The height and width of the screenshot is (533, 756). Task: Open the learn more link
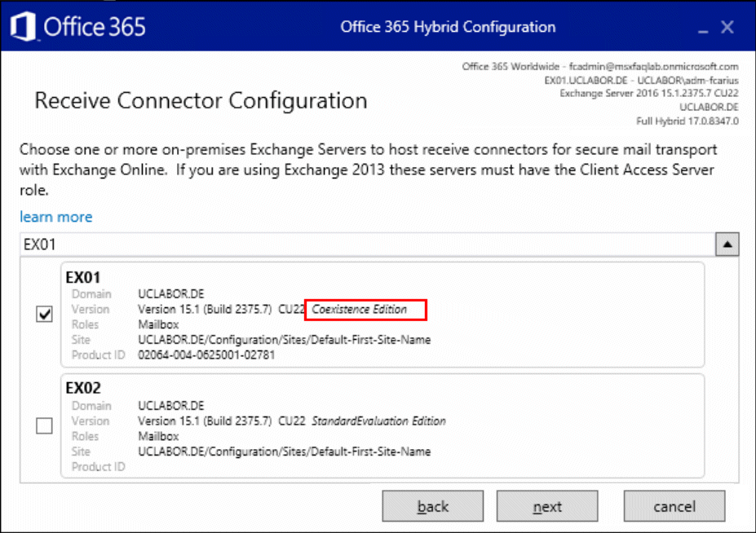(x=56, y=217)
